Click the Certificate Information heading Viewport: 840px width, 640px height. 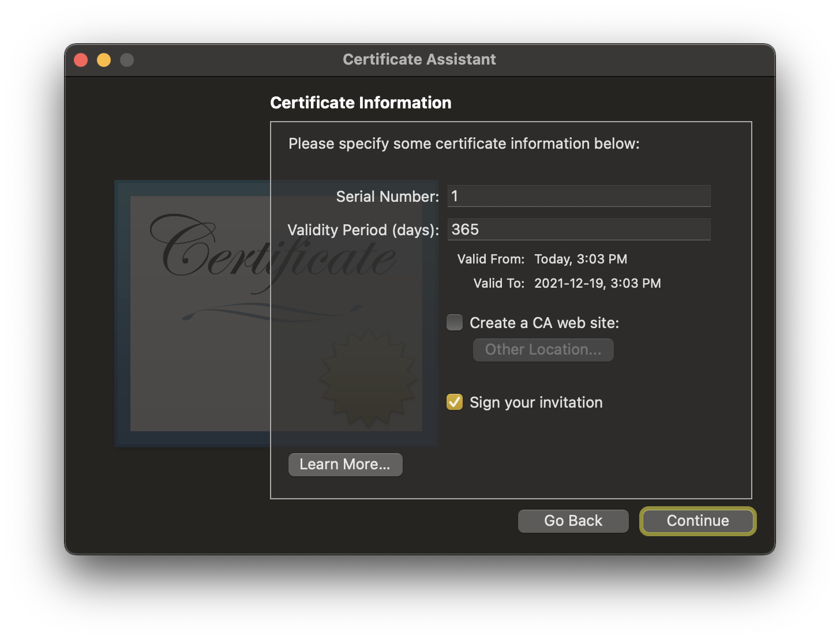(x=361, y=103)
